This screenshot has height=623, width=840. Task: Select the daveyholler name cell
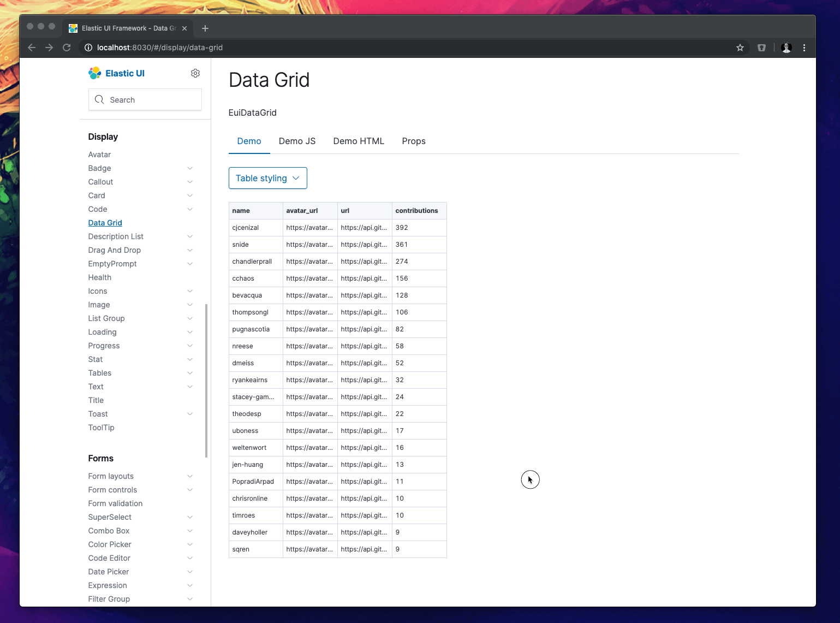[256, 532]
